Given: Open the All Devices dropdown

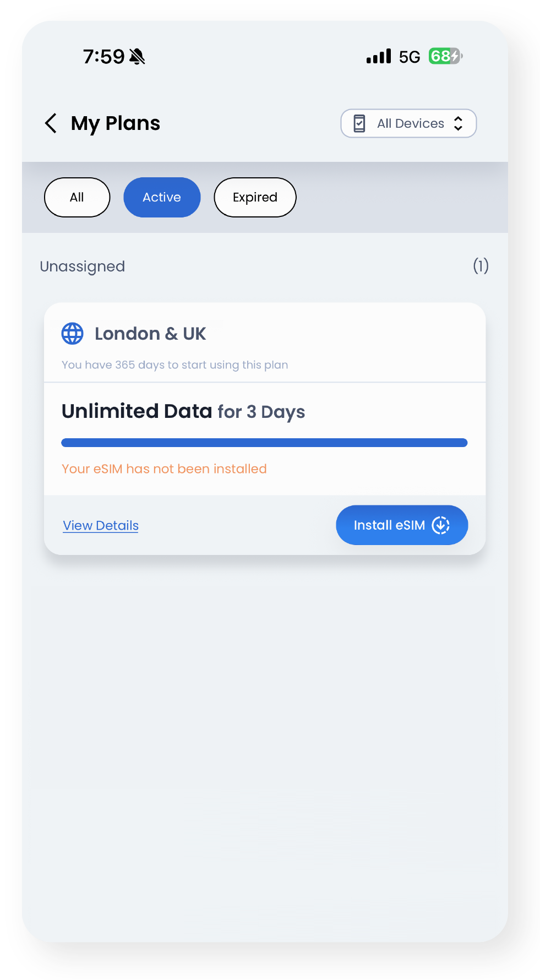Looking at the screenshot, I should (408, 123).
